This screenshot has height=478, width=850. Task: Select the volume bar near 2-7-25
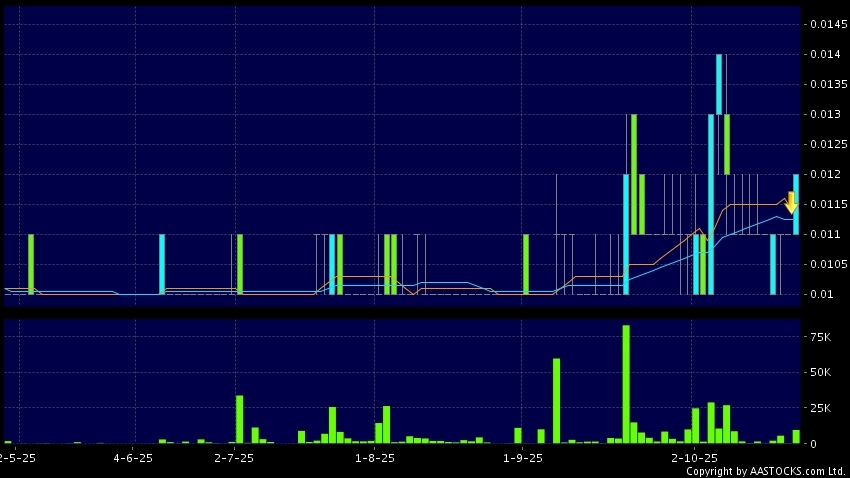point(240,418)
